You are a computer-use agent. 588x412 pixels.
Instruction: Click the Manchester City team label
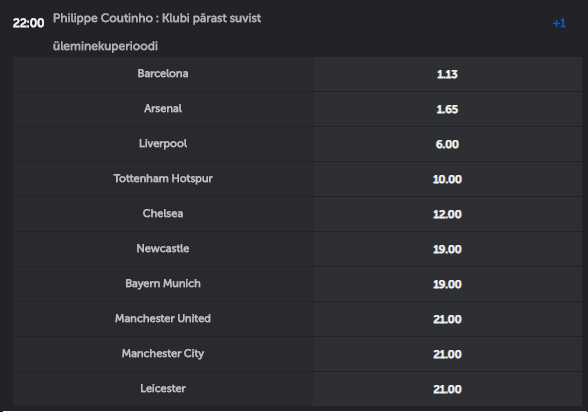click(163, 354)
